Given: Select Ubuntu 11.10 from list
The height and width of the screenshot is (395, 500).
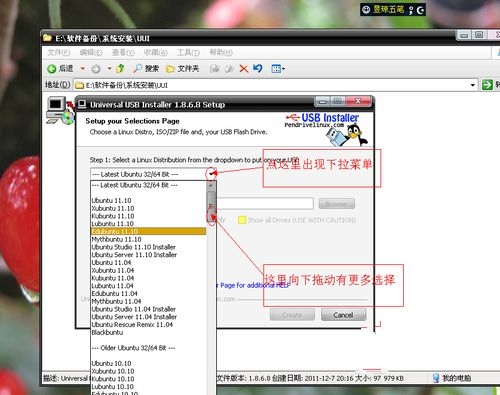Looking at the screenshot, I should click(x=148, y=200).
